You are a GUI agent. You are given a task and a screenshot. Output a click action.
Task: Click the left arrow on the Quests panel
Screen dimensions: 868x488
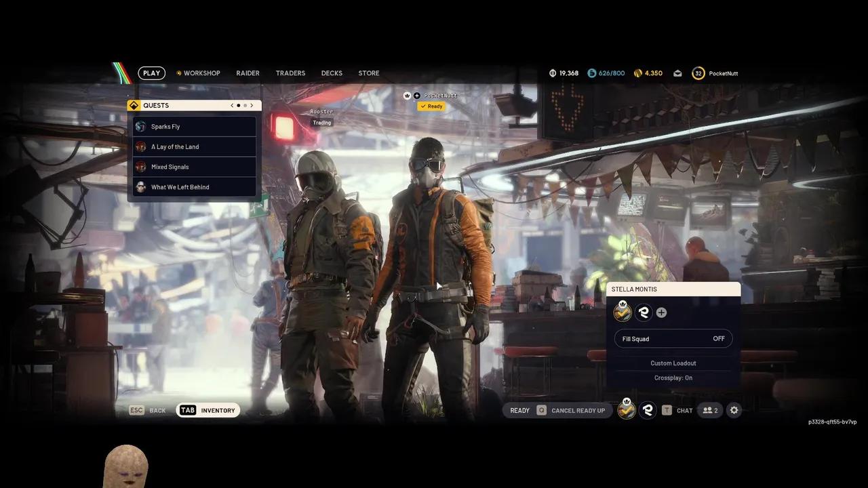(x=232, y=105)
